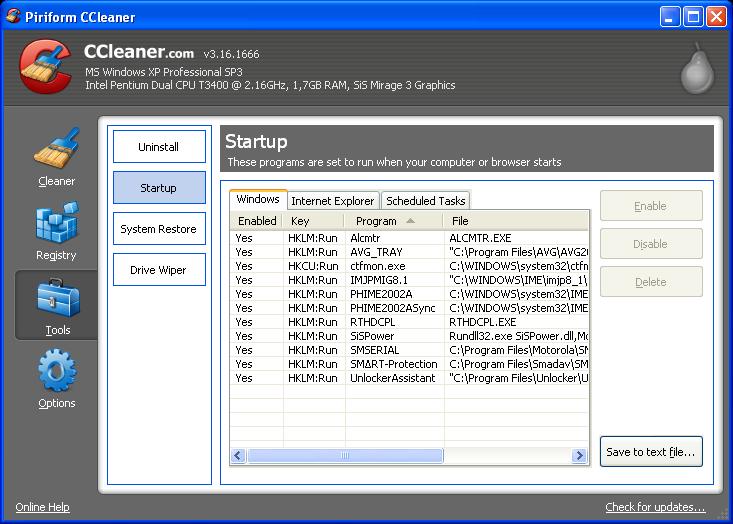Viewport: 733px width, 524px height.
Task: Select the UnlockerAssistant startup entry
Action: [409, 378]
